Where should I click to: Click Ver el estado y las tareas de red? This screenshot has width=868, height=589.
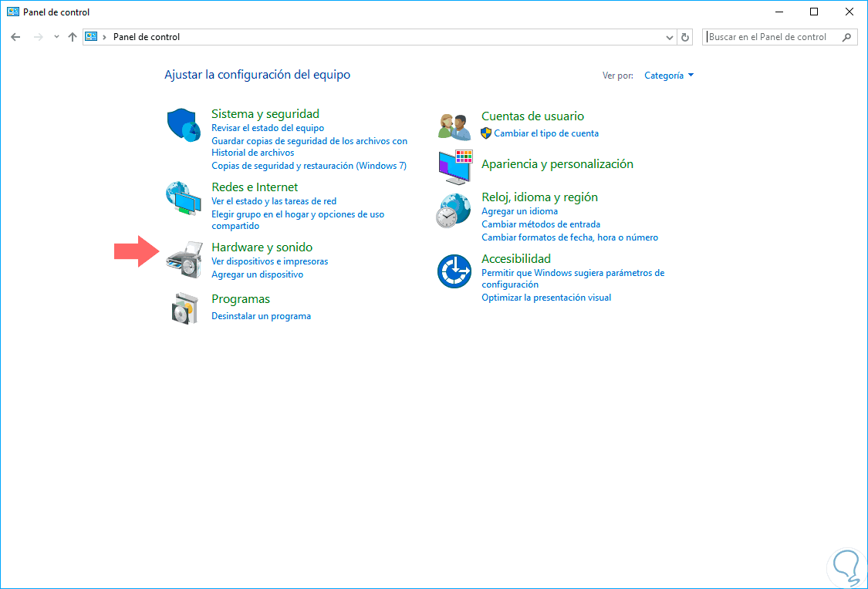pos(274,201)
